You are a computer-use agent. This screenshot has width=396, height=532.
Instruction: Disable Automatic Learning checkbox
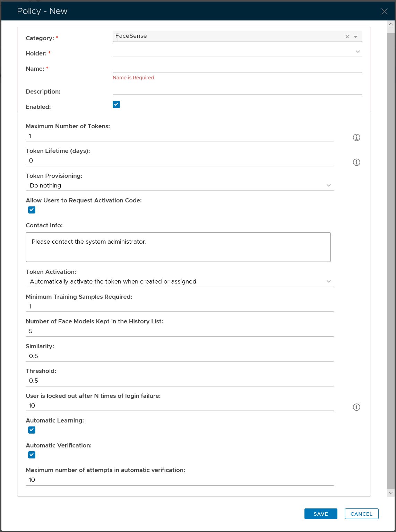pyautogui.click(x=32, y=430)
